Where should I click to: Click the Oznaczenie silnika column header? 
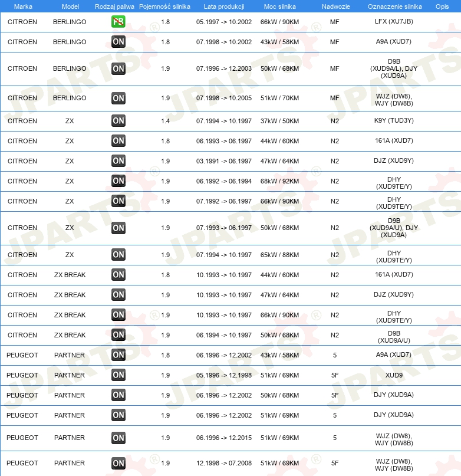pos(394,6)
